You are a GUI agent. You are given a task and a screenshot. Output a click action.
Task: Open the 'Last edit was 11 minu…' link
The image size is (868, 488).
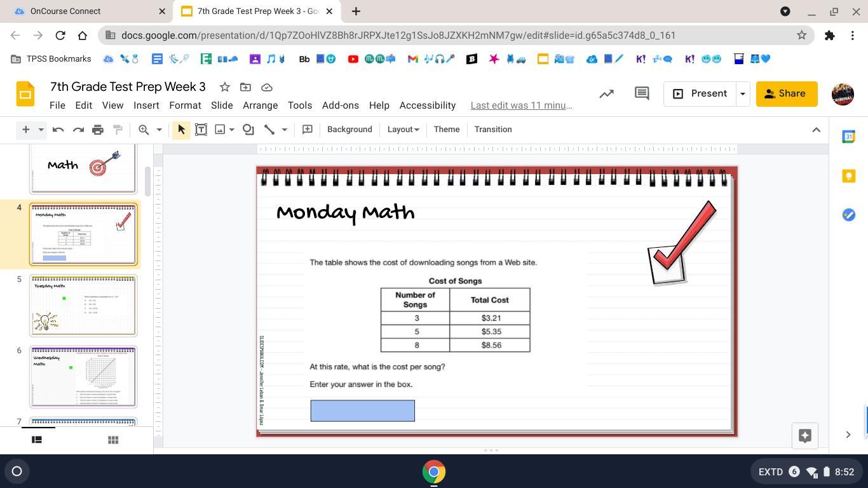click(x=521, y=105)
